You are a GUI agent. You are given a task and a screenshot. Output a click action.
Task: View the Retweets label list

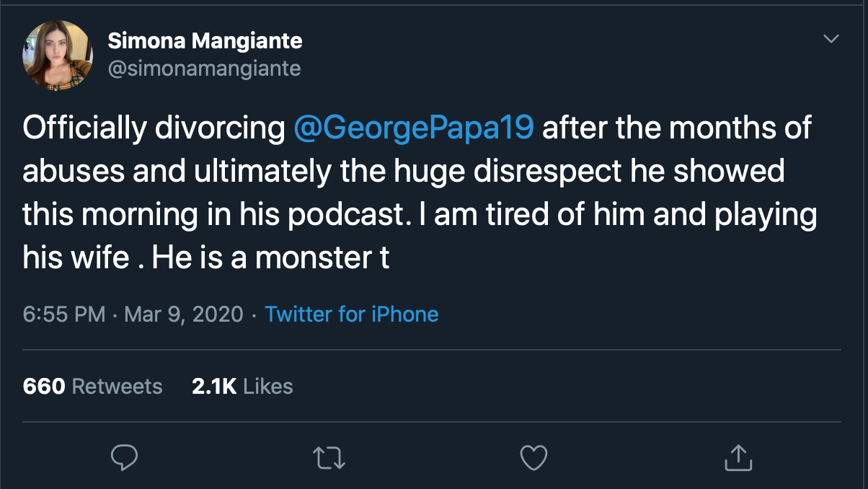click(x=118, y=386)
